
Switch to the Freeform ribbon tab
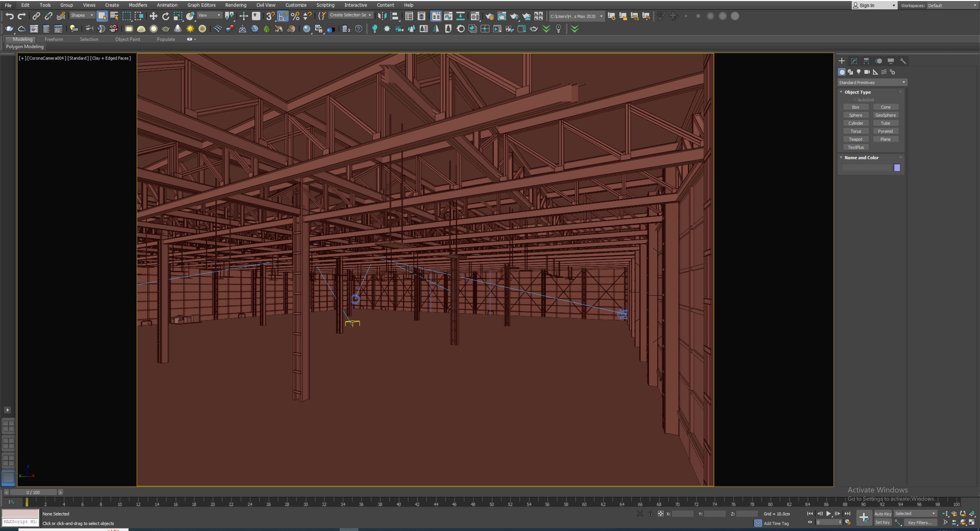coord(54,39)
